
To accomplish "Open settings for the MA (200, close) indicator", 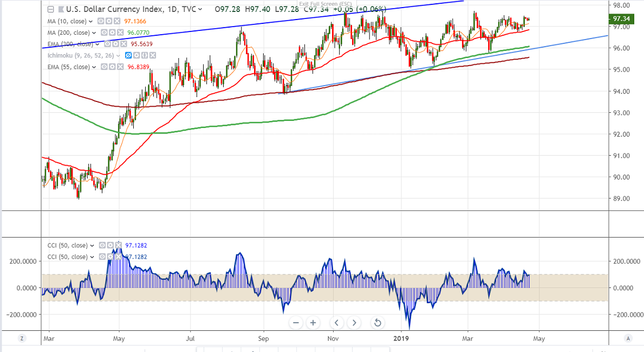I will (112, 33).
